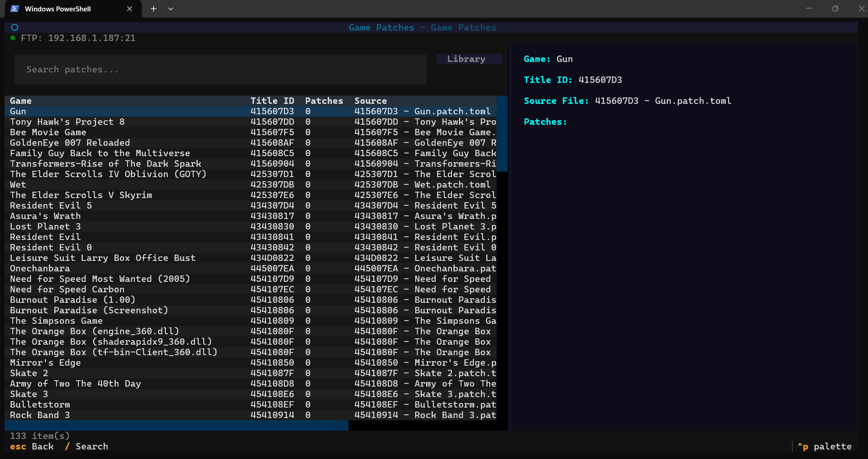Click the Library button
This screenshot has width=868, height=459.
469,59
